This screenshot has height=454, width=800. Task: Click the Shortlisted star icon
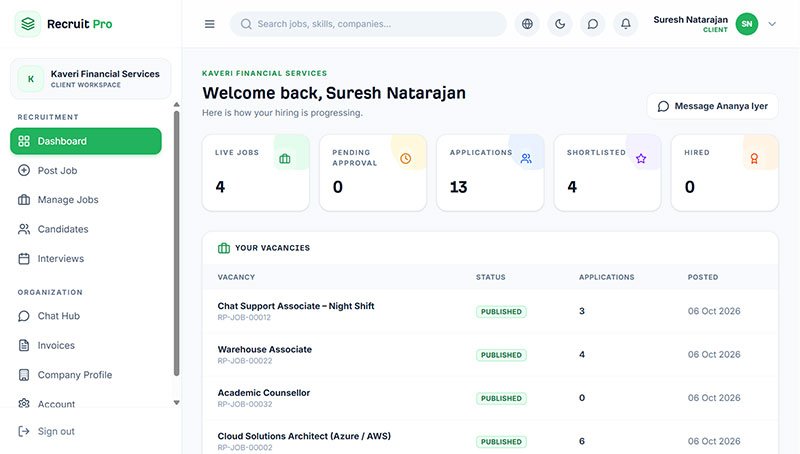[641, 159]
